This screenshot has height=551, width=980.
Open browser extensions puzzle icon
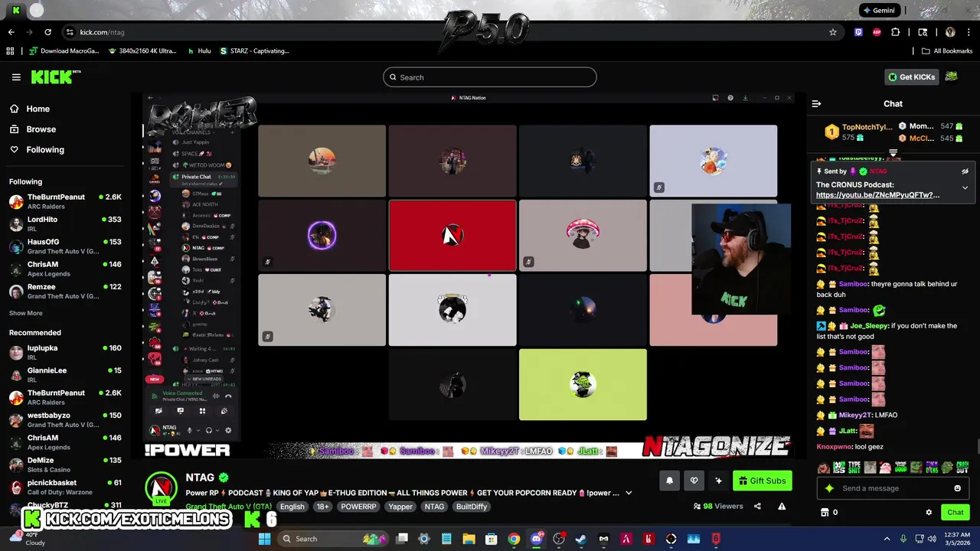coord(896,32)
